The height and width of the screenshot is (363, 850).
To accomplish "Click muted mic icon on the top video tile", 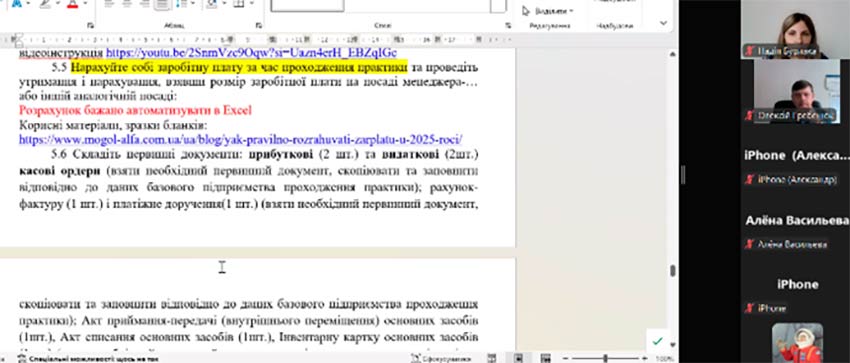I will click(750, 51).
